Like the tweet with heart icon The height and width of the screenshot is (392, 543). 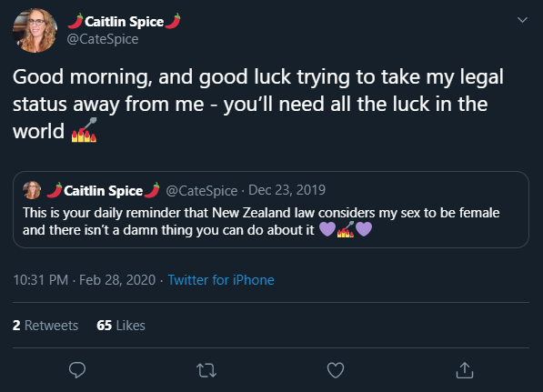pyautogui.click(x=336, y=370)
